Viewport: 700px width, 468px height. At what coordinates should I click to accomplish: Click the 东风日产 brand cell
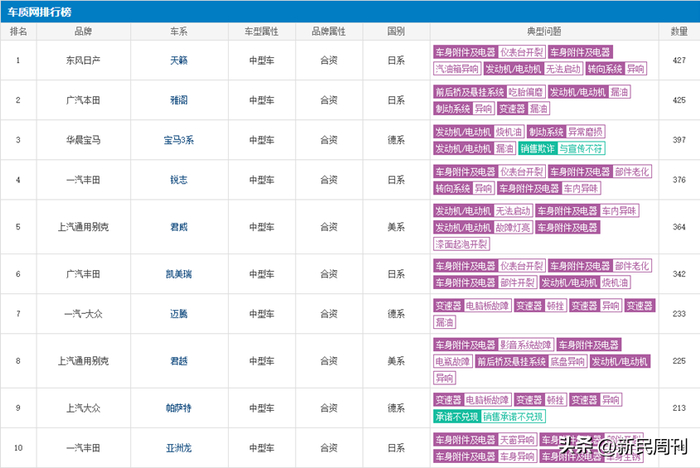pos(83,60)
